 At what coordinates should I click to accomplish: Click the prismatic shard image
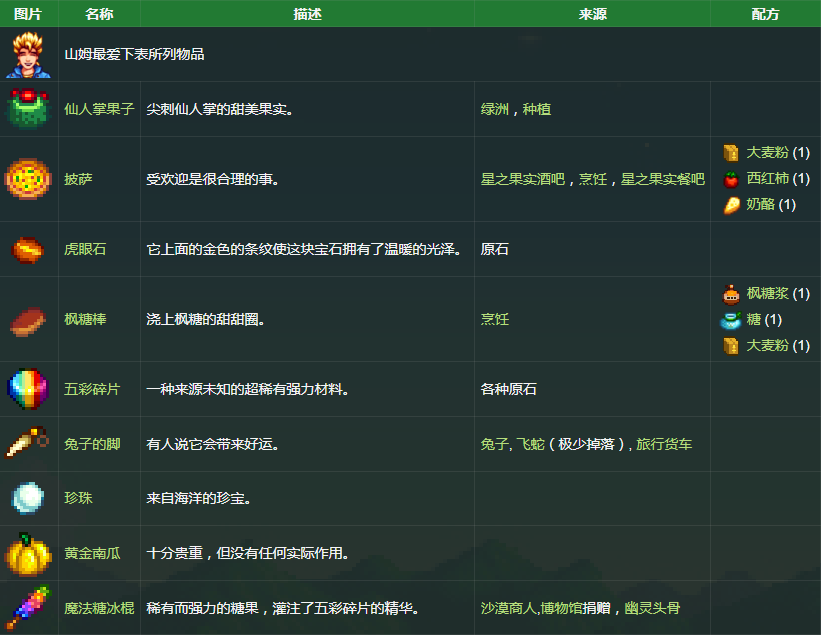point(28,388)
